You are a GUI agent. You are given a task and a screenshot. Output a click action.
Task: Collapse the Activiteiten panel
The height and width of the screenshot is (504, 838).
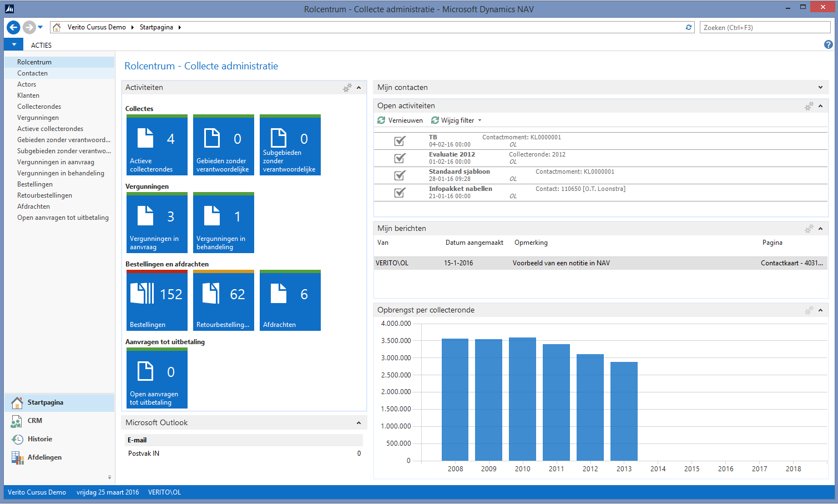pyautogui.click(x=359, y=88)
